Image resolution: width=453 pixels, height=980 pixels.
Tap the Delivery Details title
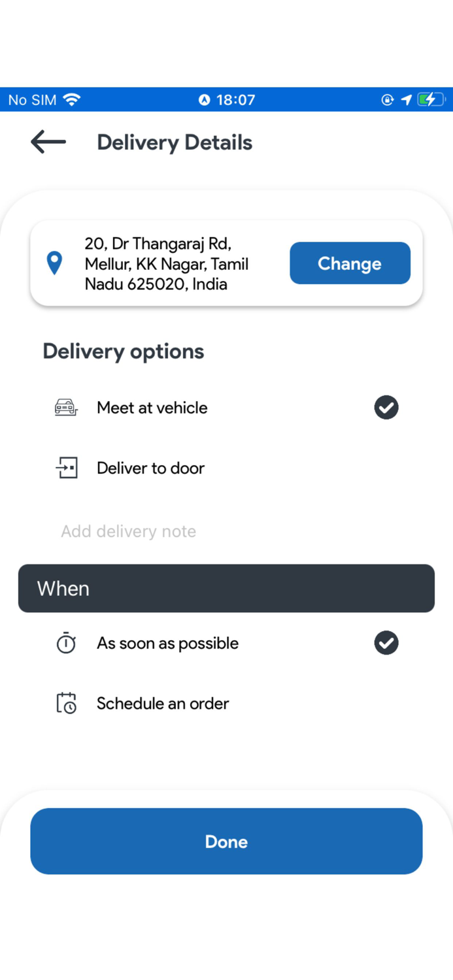coord(174,142)
